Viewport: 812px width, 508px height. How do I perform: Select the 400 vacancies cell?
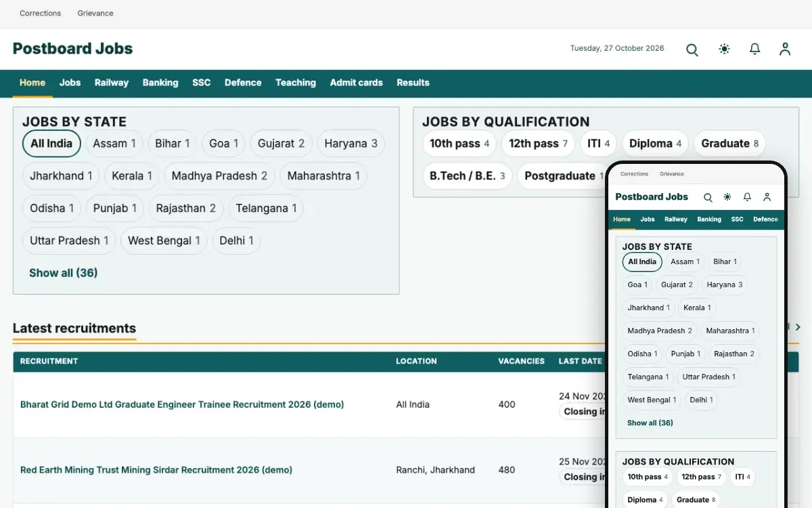pyautogui.click(x=507, y=404)
